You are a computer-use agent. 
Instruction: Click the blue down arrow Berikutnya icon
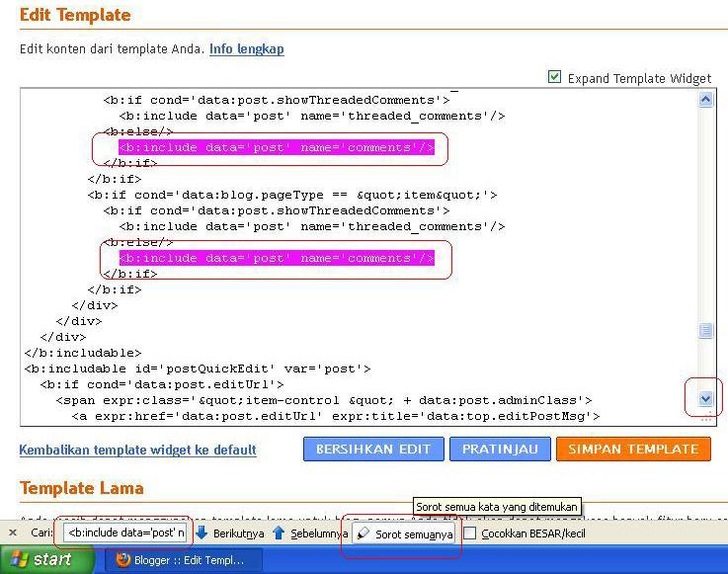202,533
